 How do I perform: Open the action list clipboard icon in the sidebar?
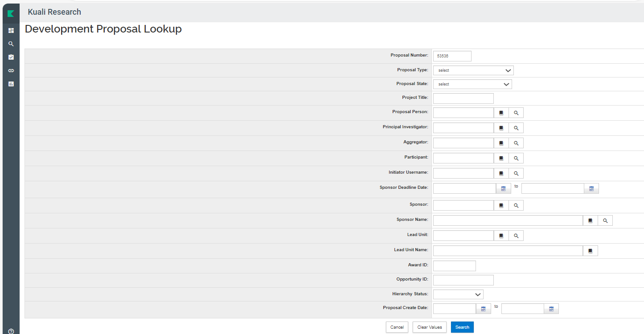(11, 57)
